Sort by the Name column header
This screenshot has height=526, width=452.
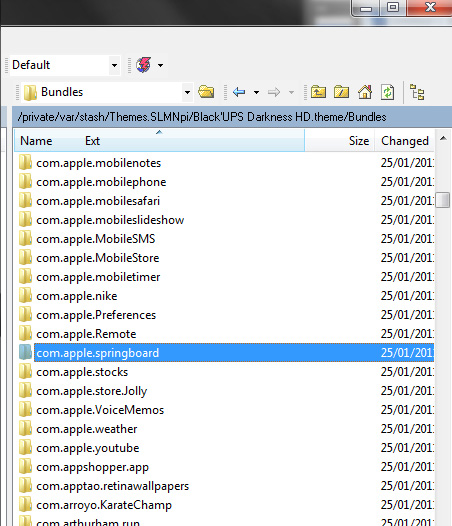pyautogui.click(x=36, y=141)
